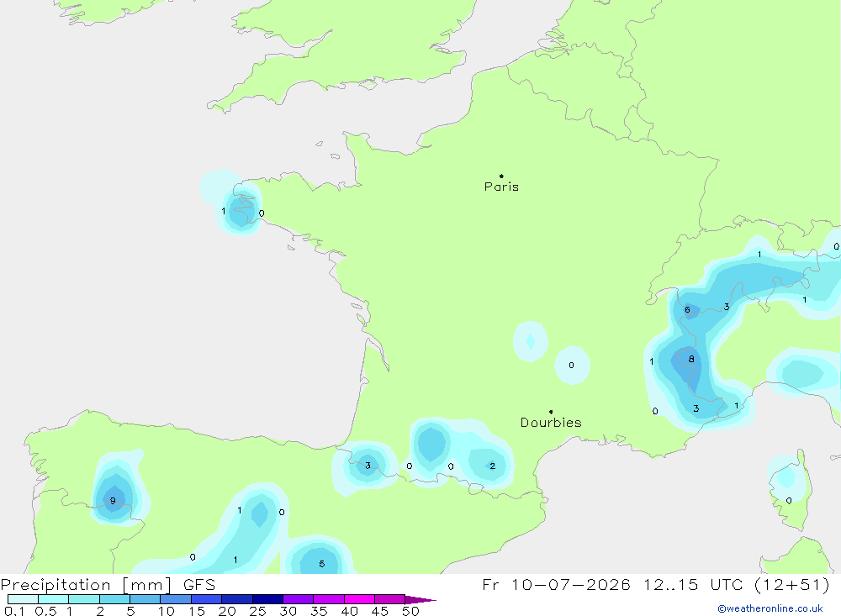Click the 'Fr 10-07-2026' forecast date text
The image size is (841, 616).
(x=556, y=584)
